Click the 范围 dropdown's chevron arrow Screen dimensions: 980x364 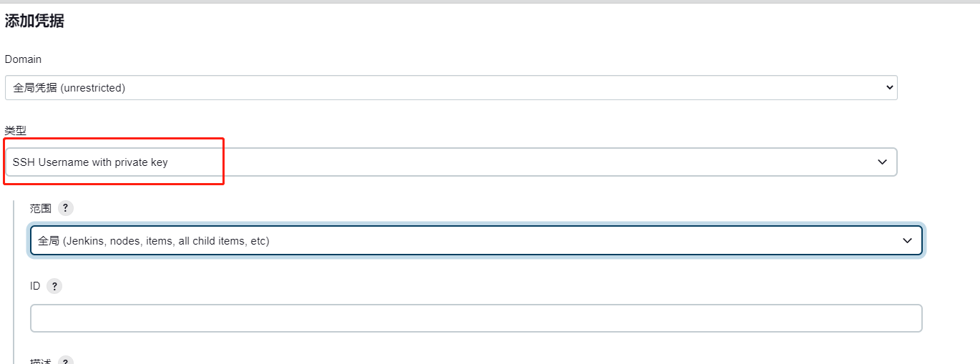pyautogui.click(x=907, y=241)
